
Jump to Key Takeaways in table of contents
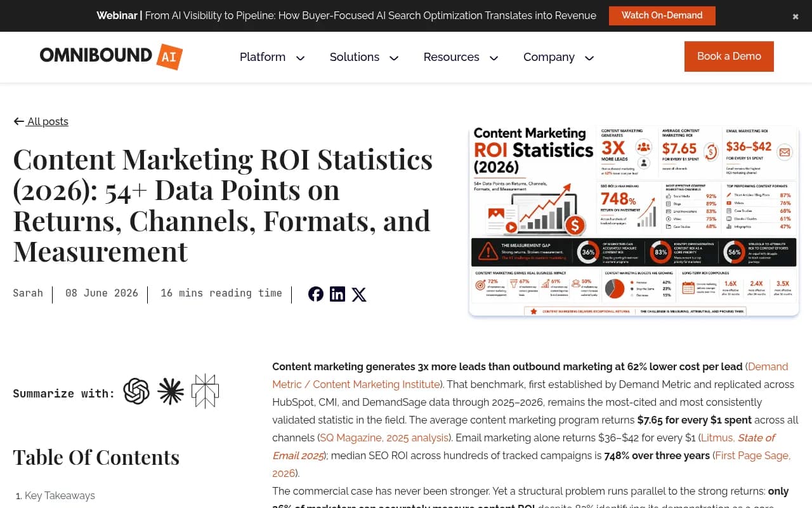tap(60, 495)
